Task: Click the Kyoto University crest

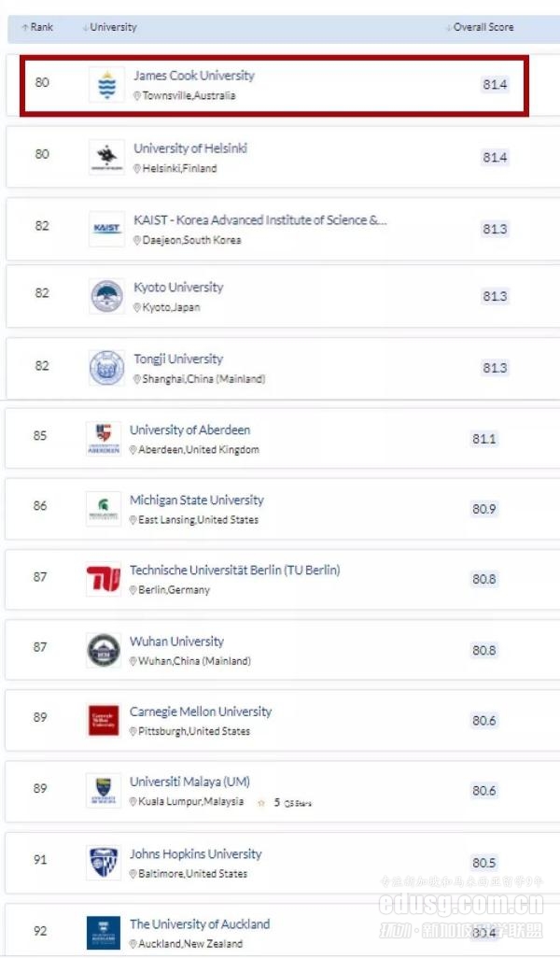Action: pyautogui.click(x=106, y=296)
